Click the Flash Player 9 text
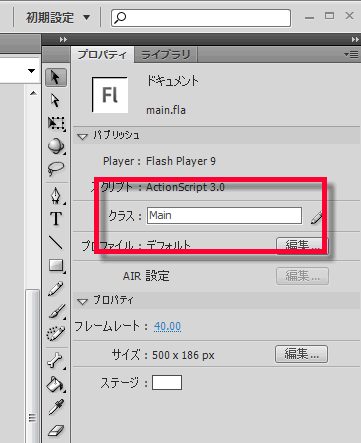This screenshot has width=361, height=443. pos(181,161)
